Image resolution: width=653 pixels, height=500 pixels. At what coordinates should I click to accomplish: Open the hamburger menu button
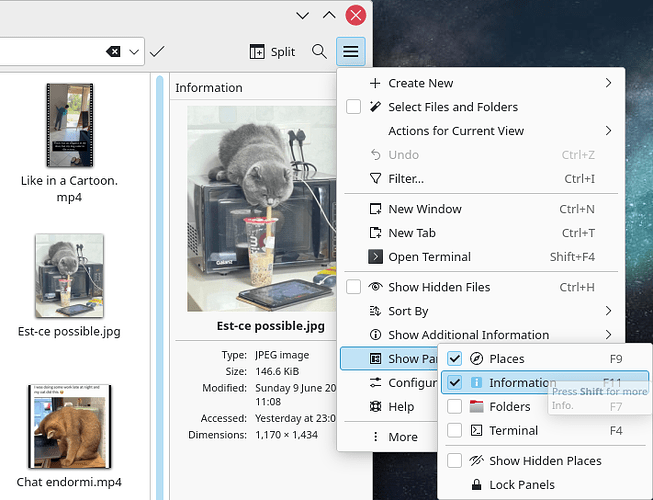pyautogui.click(x=351, y=51)
